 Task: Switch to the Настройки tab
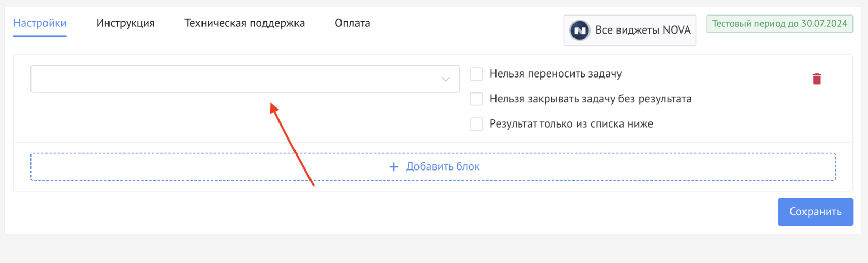tap(40, 23)
